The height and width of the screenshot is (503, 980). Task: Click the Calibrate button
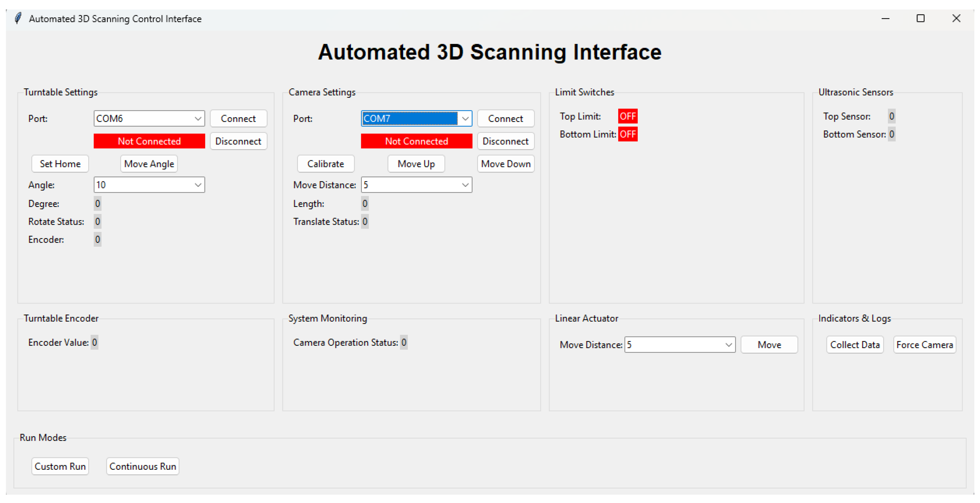[x=325, y=164]
